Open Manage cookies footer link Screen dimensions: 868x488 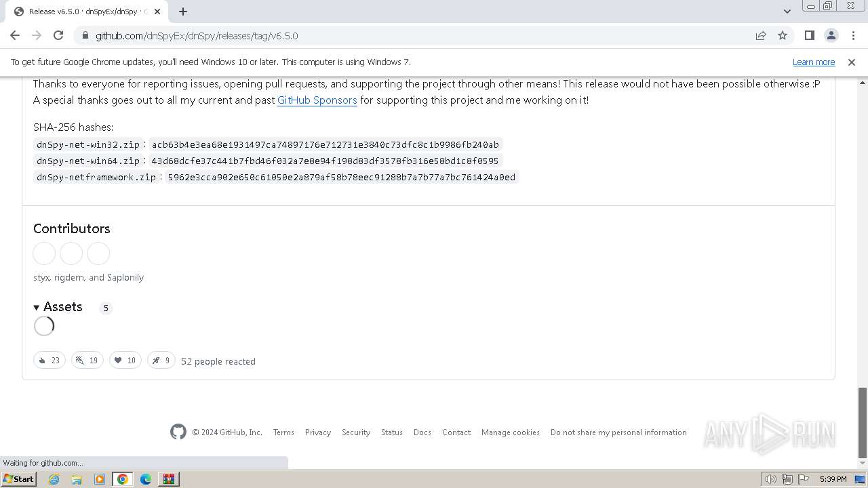511,432
